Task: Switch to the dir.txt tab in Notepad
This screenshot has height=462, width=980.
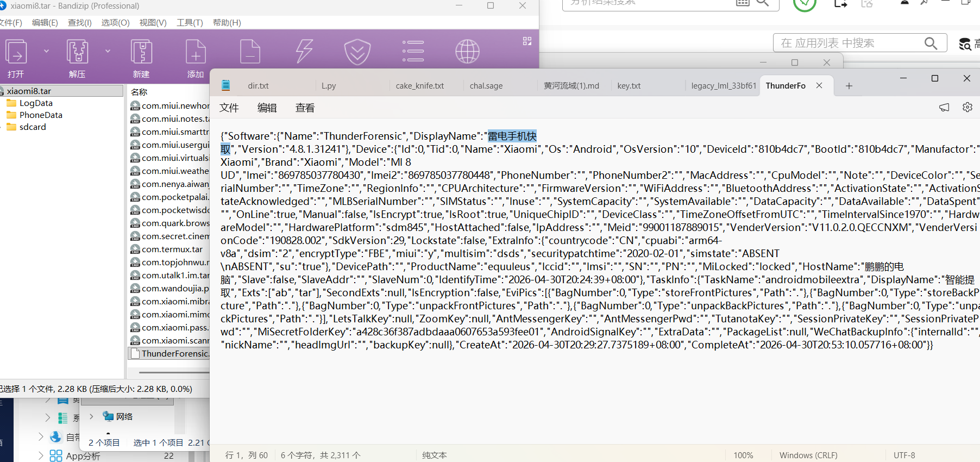Action: 259,86
